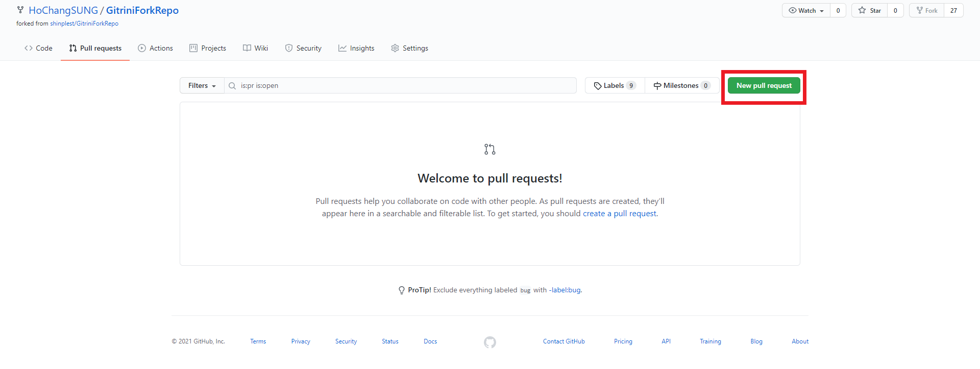This screenshot has height=369, width=980.
Task: Click the book icon in the Wiki tab
Action: [247, 48]
